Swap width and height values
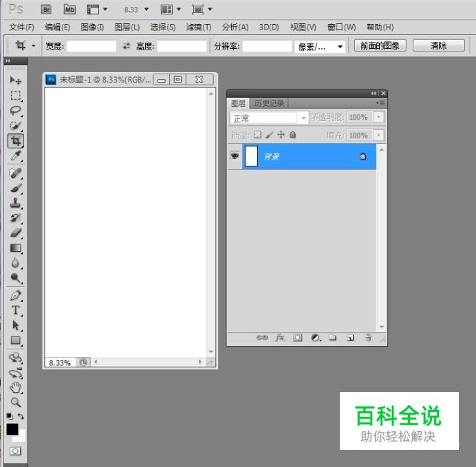Screen dimensions: 476x467 click(127, 46)
